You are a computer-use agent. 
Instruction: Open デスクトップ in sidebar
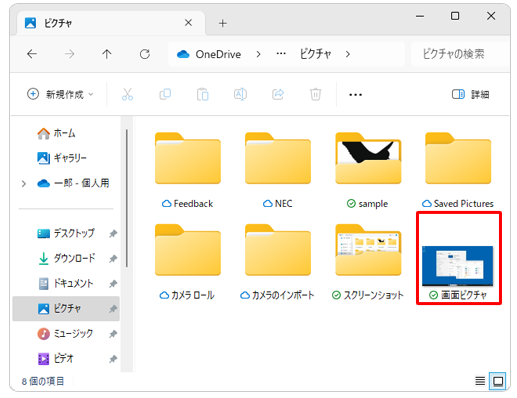[x=66, y=233]
